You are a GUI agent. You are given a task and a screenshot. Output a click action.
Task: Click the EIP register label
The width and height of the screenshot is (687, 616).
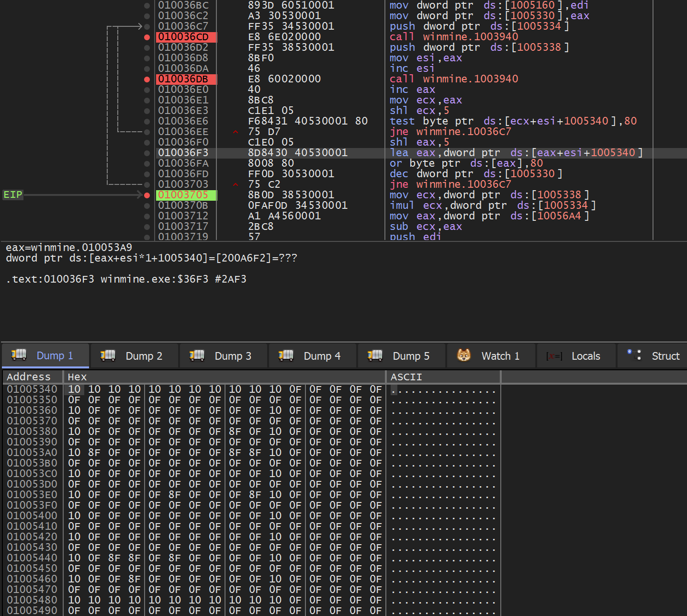tap(13, 195)
